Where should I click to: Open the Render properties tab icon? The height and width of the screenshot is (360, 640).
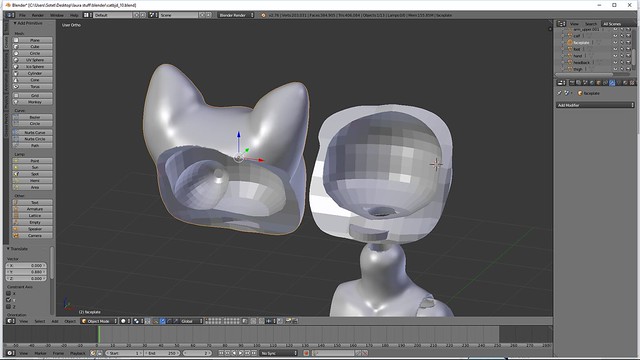point(572,83)
